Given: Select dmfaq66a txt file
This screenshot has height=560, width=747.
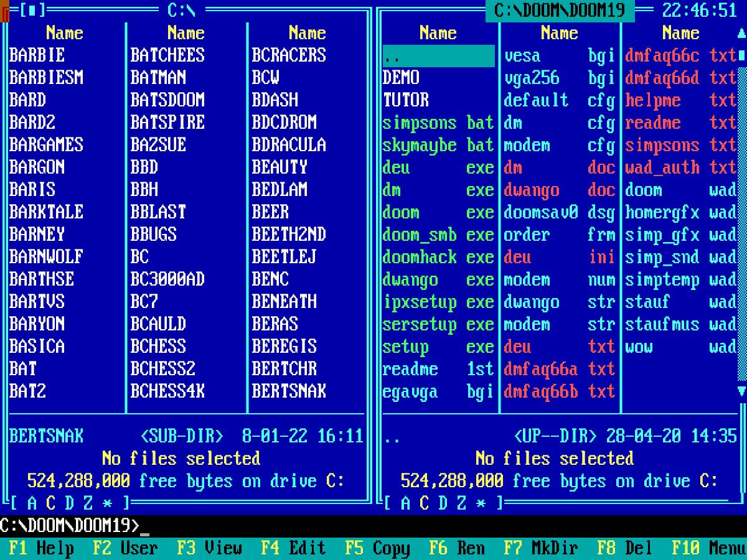Looking at the screenshot, I should point(560,369).
